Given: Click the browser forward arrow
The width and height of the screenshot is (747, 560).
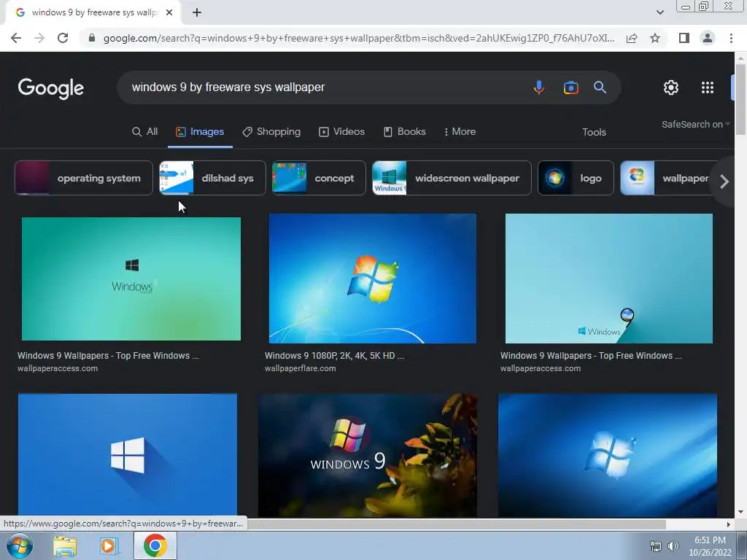Looking at the screenshot, I should pos(39,38).
